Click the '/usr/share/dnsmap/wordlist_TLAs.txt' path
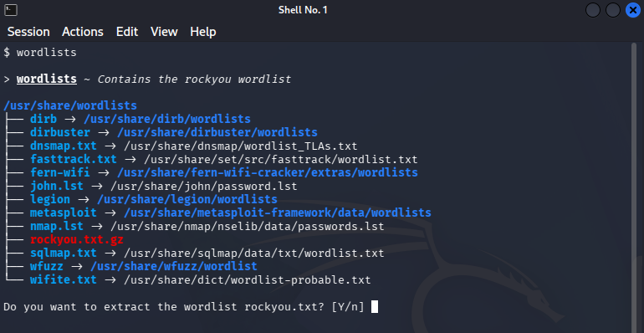Screen dimensions: 644x333 (241, 146)
